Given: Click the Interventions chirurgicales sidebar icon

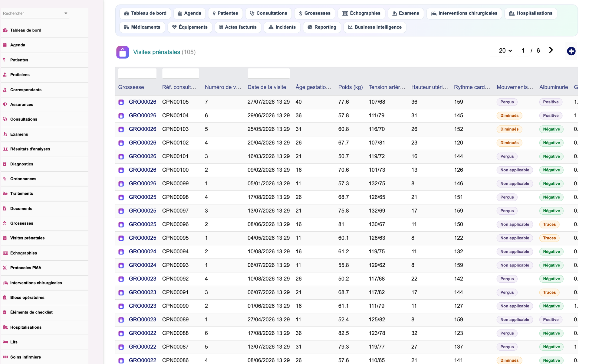Looking at the screenshot, I should [5, 283].
